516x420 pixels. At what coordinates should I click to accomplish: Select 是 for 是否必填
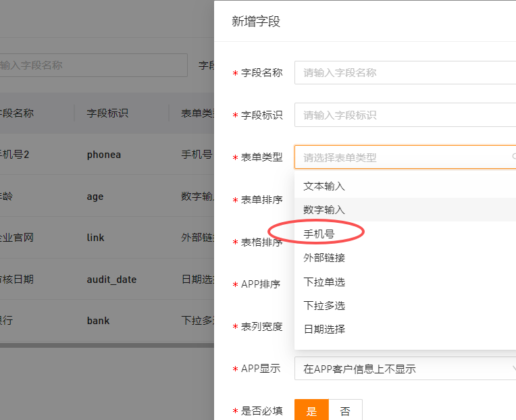click(311, 411)
